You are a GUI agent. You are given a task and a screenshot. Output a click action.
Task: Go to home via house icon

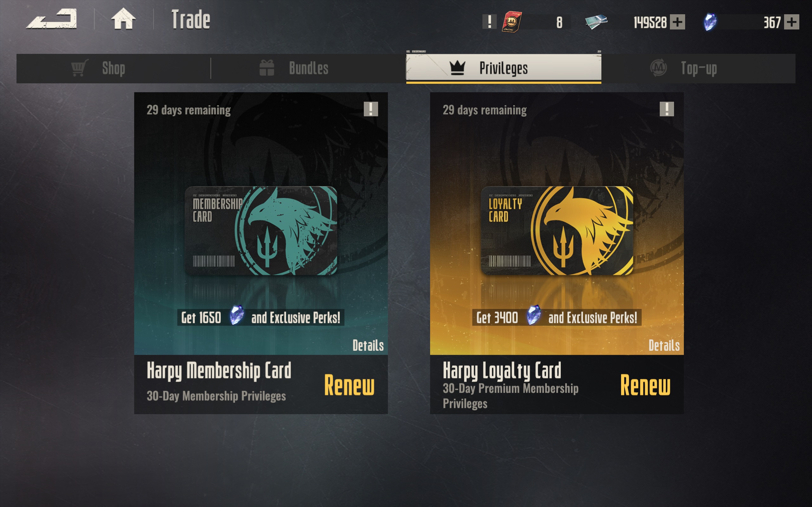click(x=123, y=19)
